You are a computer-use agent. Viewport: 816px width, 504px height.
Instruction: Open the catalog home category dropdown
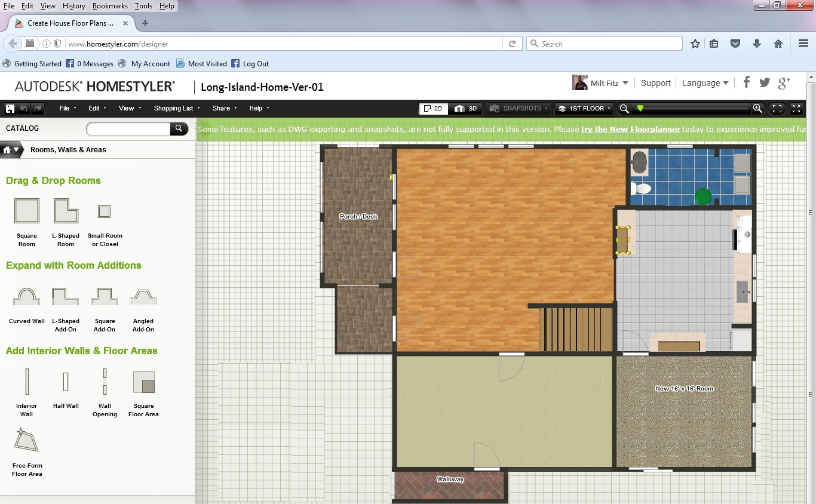coord(11,150)
